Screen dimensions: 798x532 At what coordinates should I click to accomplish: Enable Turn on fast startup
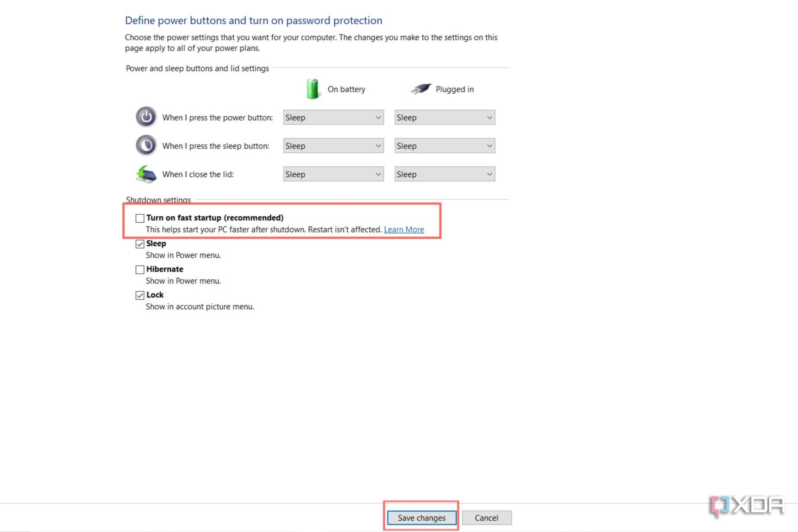click(x=139, y=218)
